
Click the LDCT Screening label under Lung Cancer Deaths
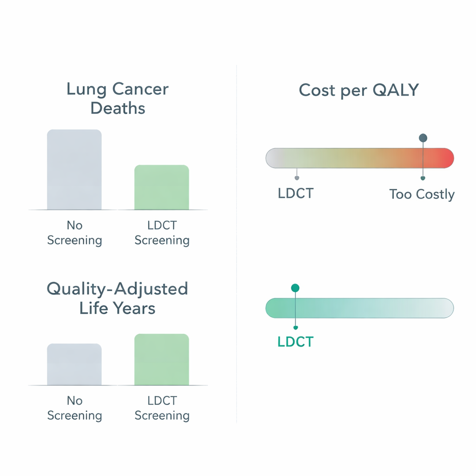[x=162, y=233]
